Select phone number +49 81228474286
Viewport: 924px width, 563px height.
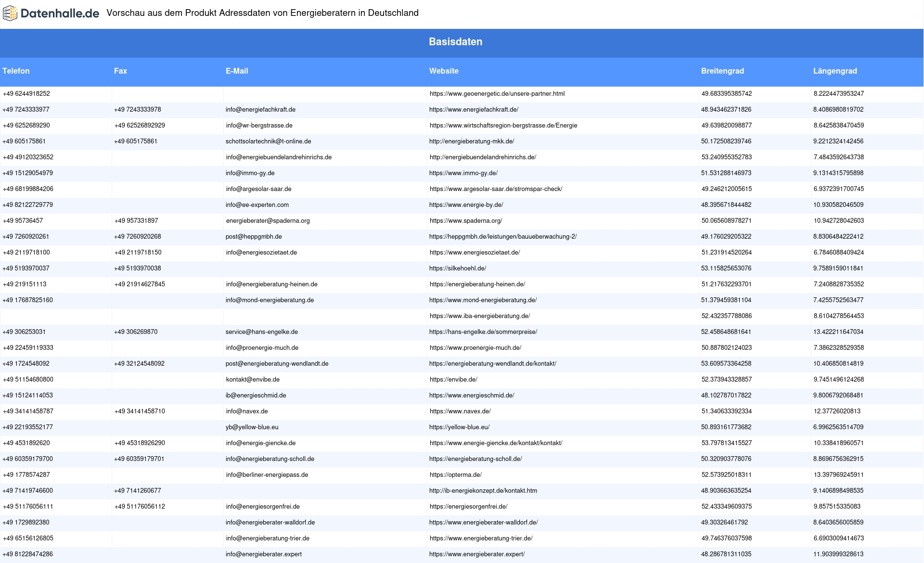tap(28, 554)
